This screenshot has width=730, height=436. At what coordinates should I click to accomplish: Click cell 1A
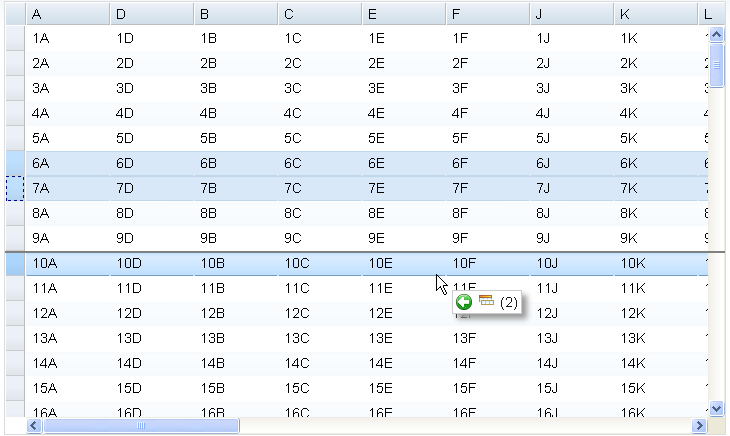(x=68, y=38)
